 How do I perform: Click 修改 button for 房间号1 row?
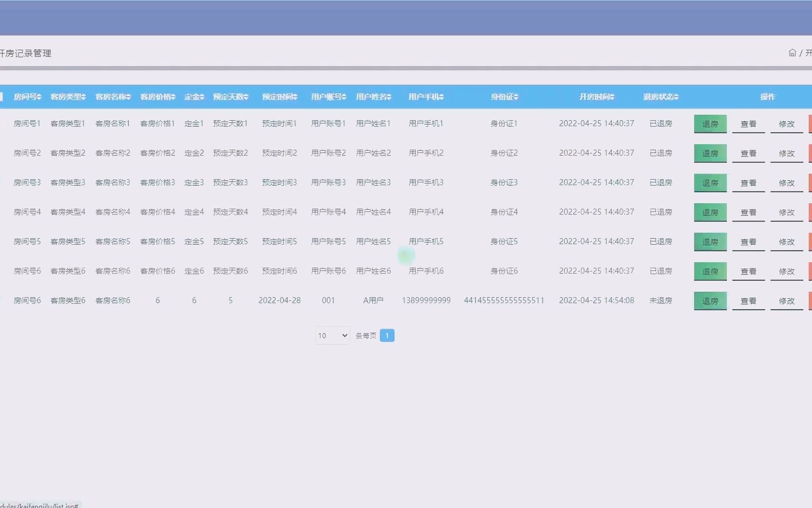pos(786,124)
